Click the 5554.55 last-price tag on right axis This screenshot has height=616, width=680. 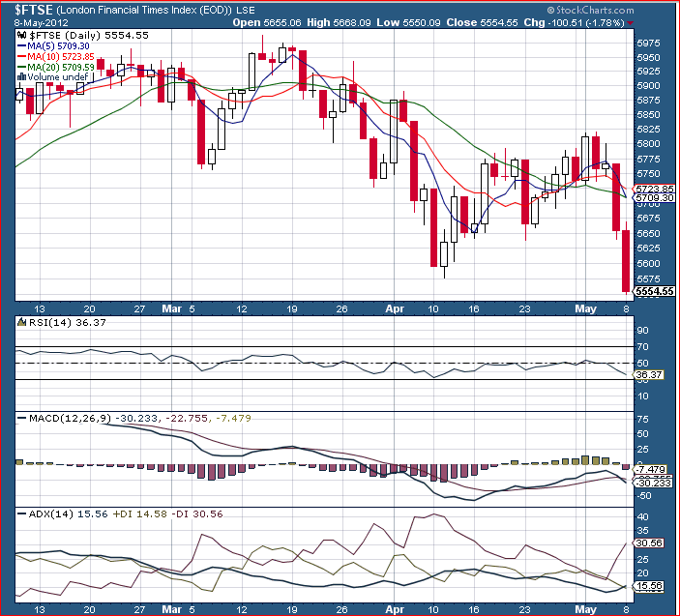pos(655,291)
